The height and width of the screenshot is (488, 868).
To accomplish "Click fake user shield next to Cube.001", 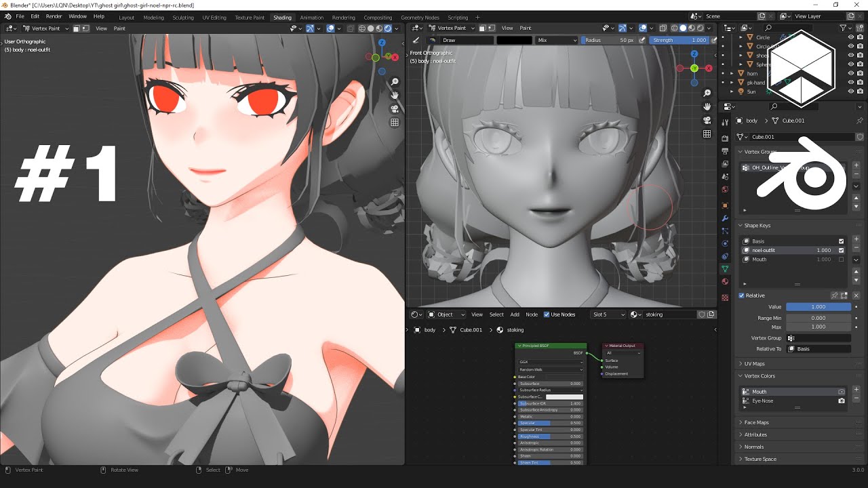I will coord(860,136).
